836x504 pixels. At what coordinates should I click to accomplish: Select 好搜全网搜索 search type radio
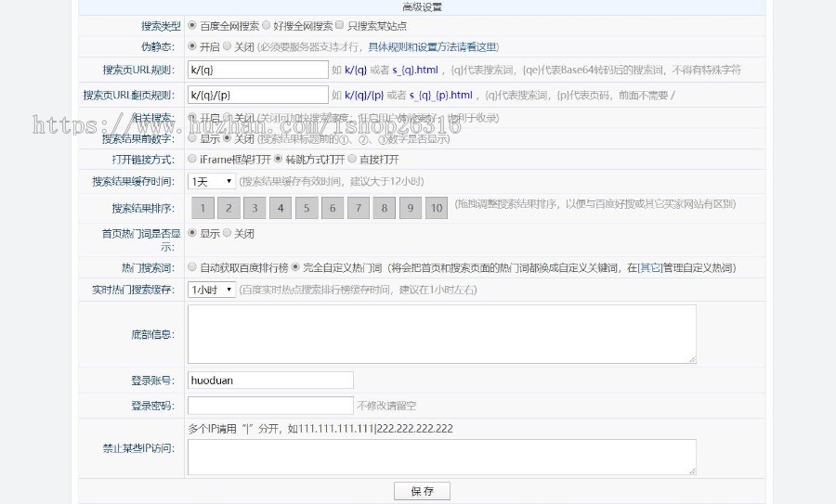click(x=266, y=25)
